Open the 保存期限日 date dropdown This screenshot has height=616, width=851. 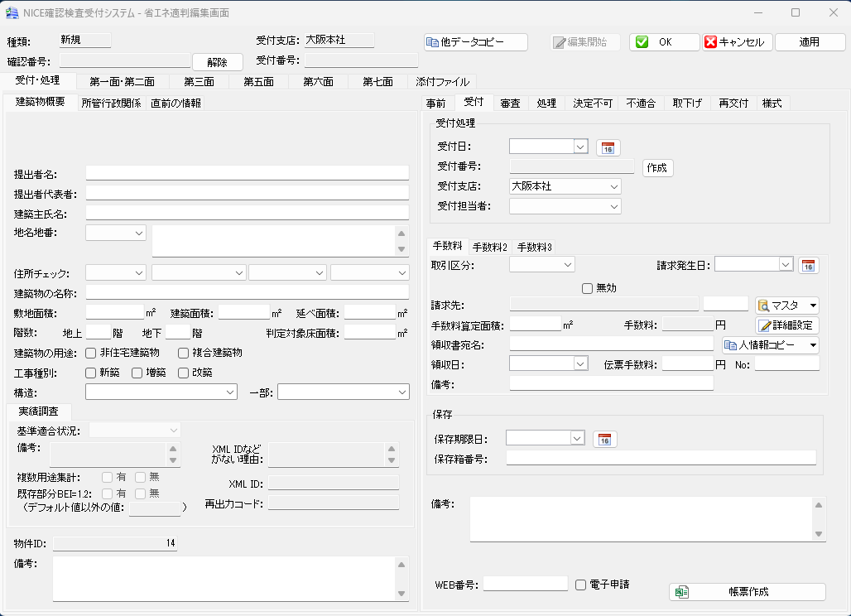[x=578, y=438]
